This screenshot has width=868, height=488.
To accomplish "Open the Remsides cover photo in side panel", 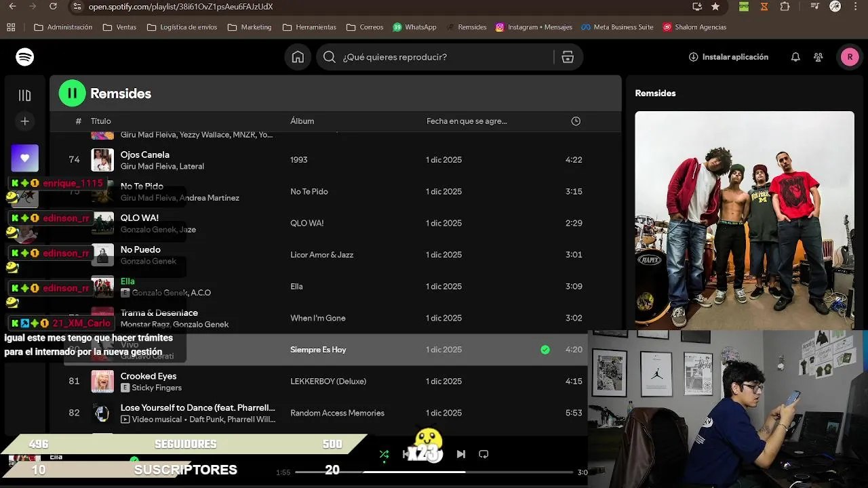I will click(x=745, y=220).
